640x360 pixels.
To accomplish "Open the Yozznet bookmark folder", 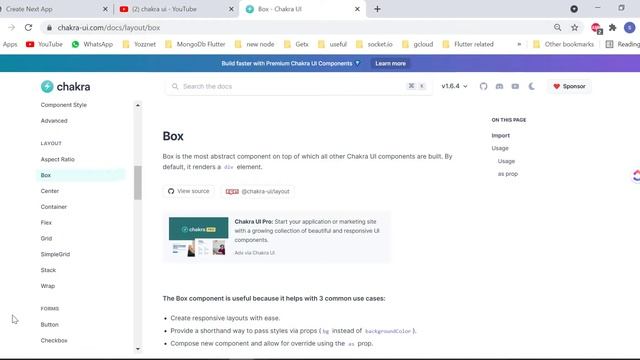I will click(139, 44).
